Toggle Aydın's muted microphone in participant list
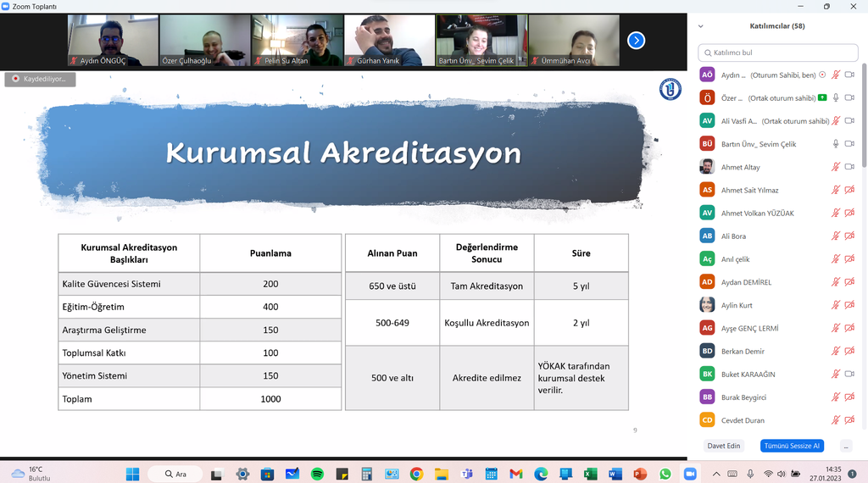This screenshot has width=868, height=483. coord(836,75)
